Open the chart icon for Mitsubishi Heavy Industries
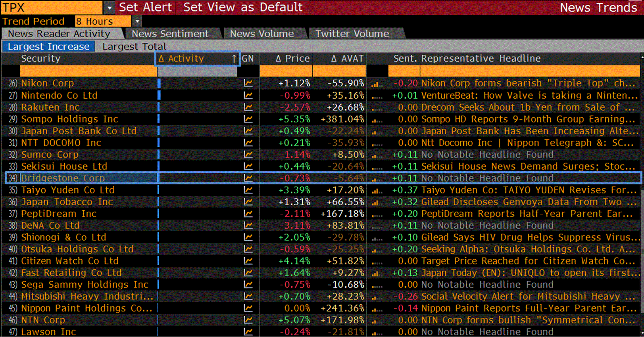The height and width of the screenshot is (337, 644). pyautogui.click(x=248, y=297)
